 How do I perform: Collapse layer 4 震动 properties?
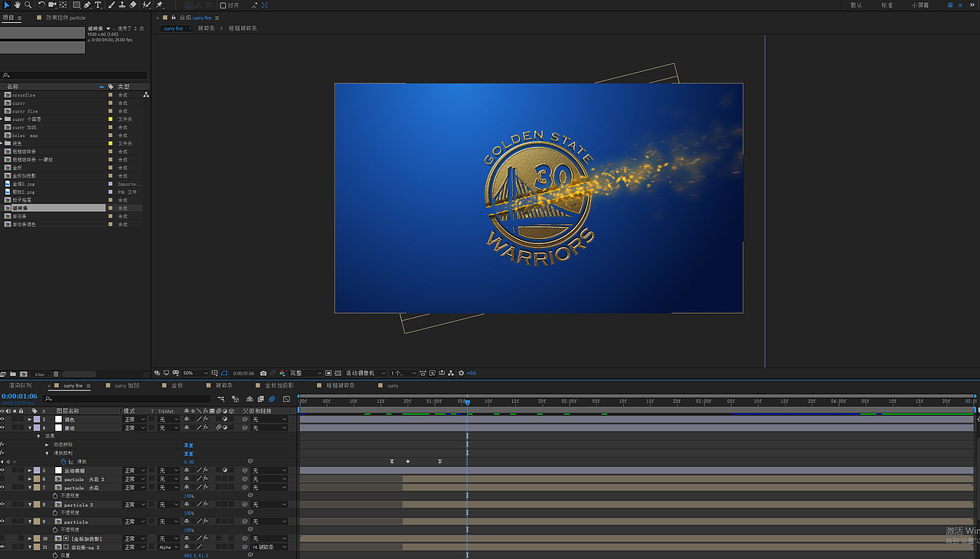point(30,428)
